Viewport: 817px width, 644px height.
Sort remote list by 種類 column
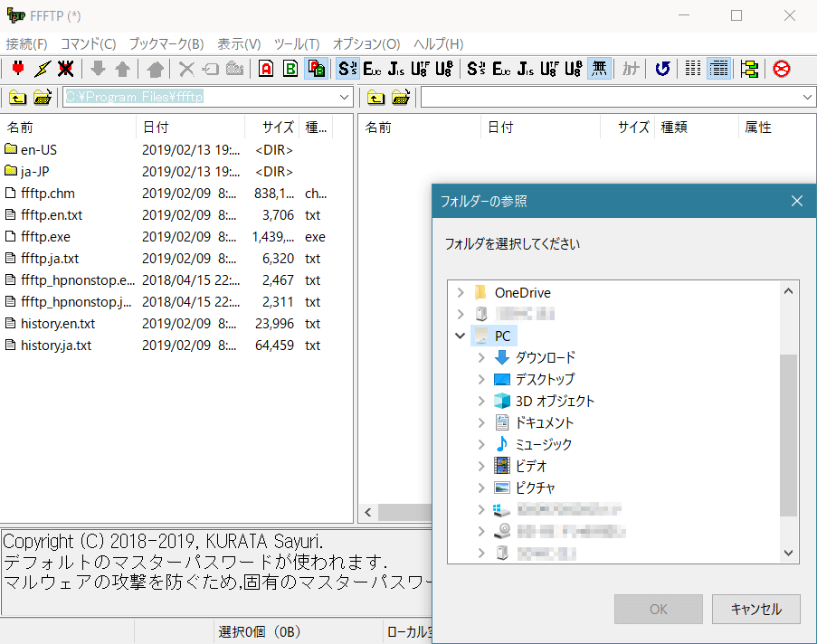697,128
